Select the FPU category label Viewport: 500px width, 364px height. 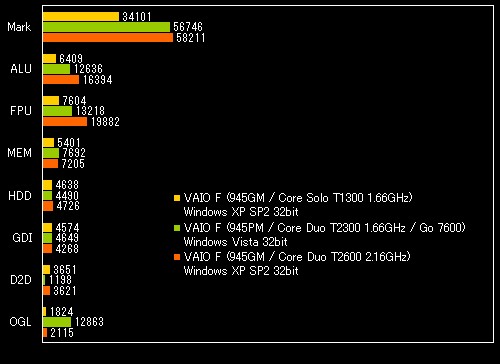pyautogui.click(x=21, y=111)
